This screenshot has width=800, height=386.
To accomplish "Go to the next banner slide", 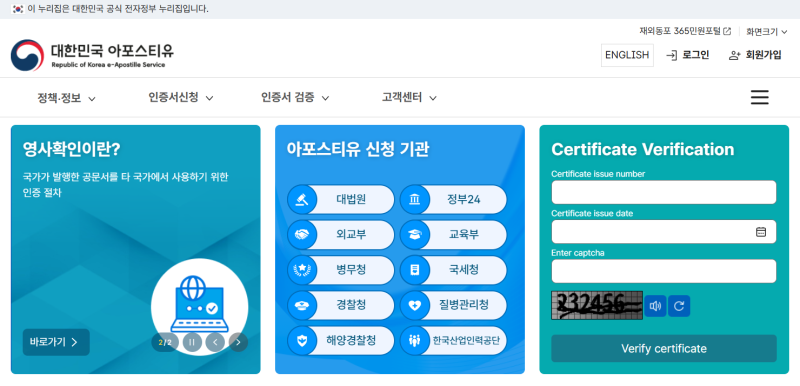I will click(238, 342).
